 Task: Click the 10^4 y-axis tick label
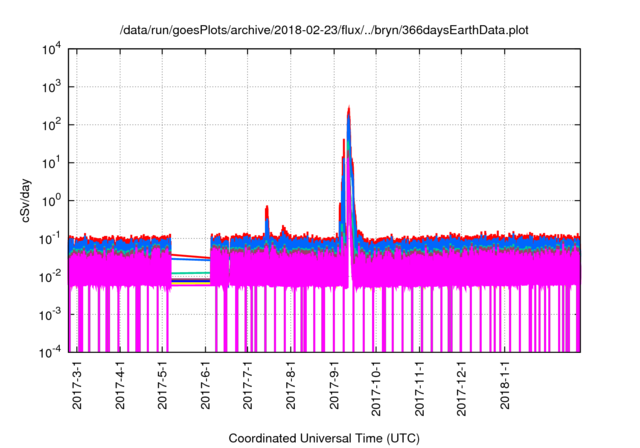[52, 49]
